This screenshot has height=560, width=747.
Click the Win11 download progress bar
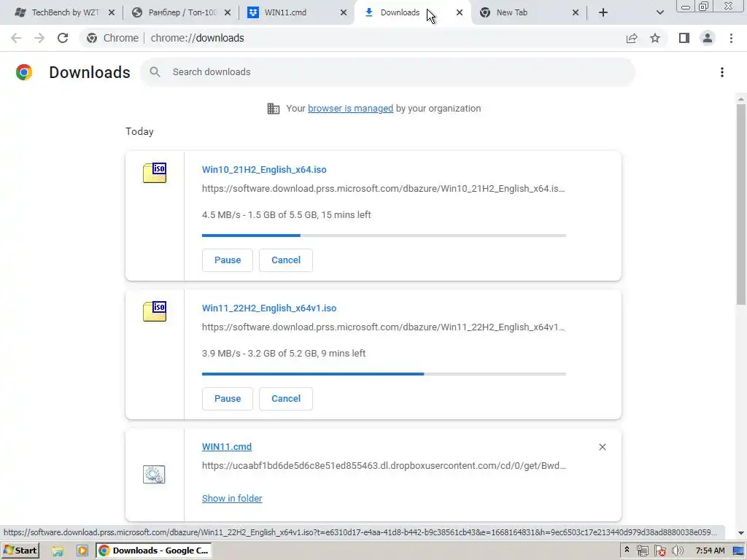tap(384, 374)
